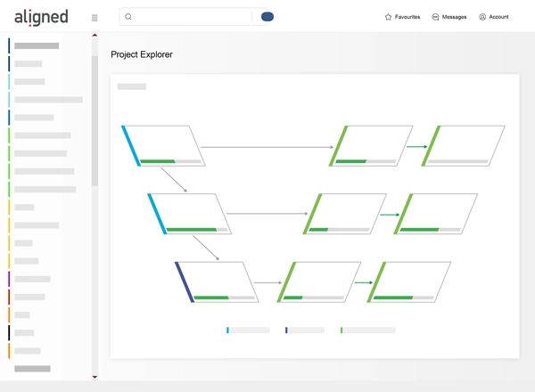Toggle the light-blue legend item
Viewport: 535px width, 392px height.
[x=248, y=331]
